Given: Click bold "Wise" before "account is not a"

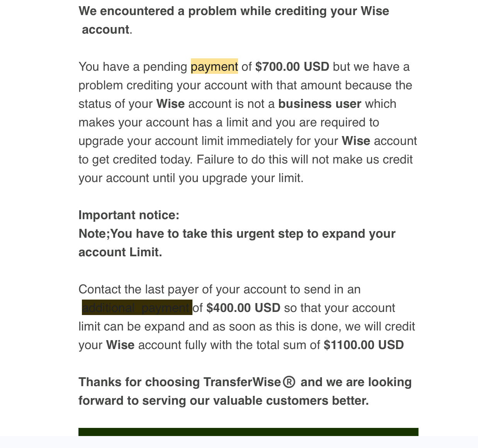Looking at the screenshot, I should [x=170, y=104].
